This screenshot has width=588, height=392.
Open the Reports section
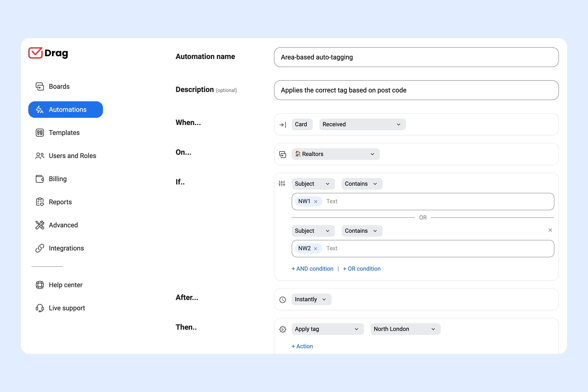pyautogui.click(x=60, y=202)
